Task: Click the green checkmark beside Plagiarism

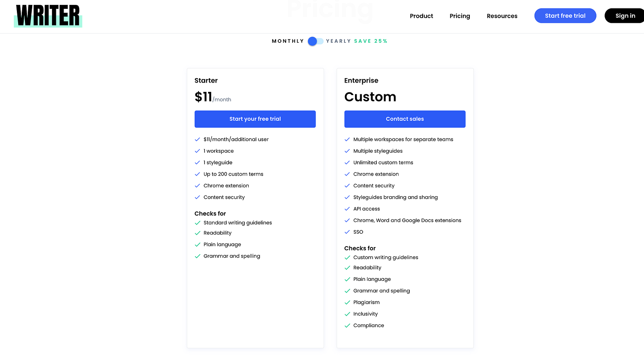Action: tap(347, 303)
